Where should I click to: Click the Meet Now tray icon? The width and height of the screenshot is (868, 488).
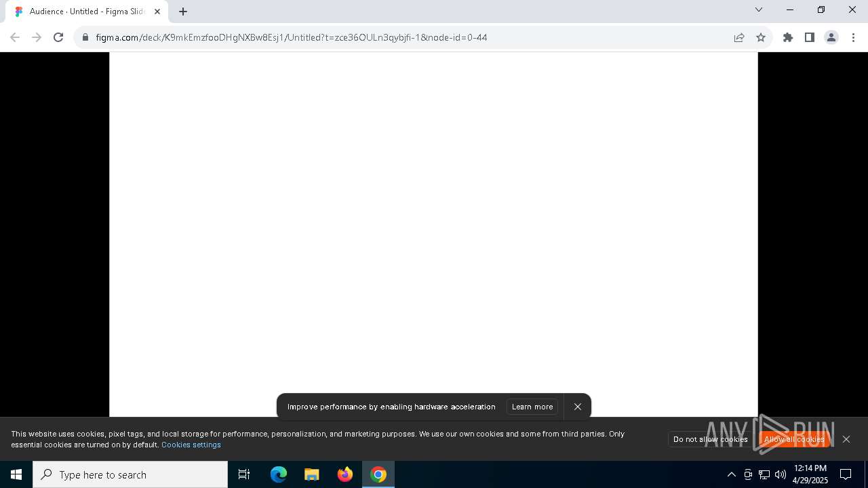tap(748, 474)
